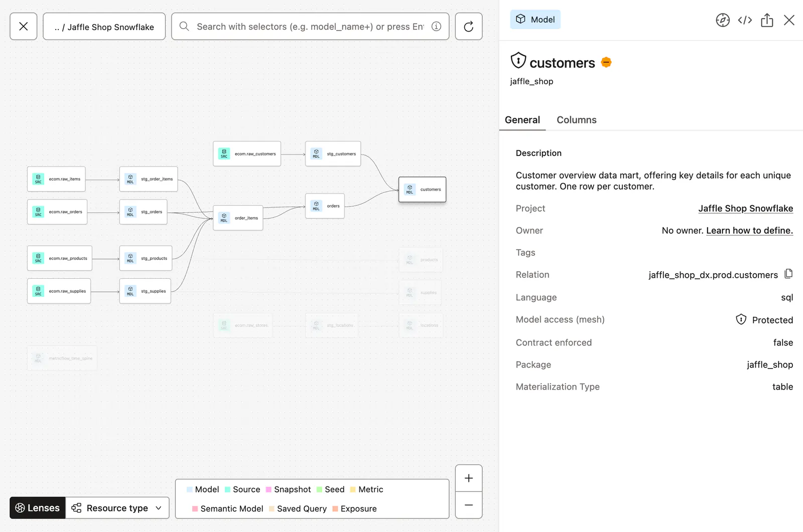Zoom out of the lineage graph

(468, 505)
